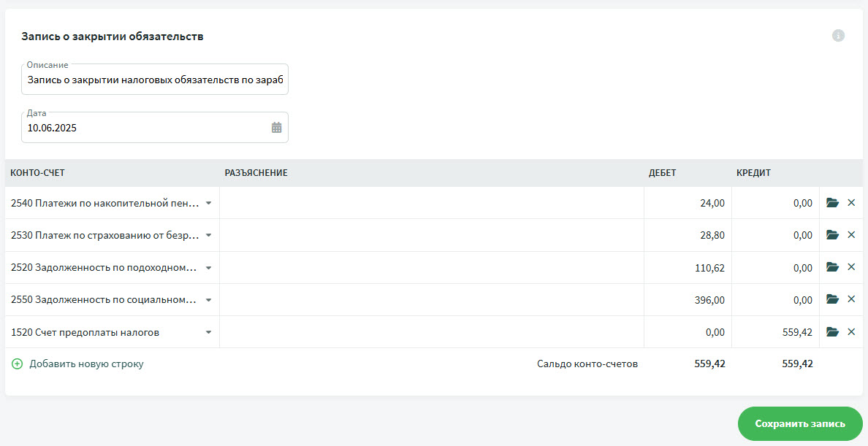The height and width of the screenshot is (446, 868).
Task: Click explanation cell in 2550 row
Action: [432, 300]
